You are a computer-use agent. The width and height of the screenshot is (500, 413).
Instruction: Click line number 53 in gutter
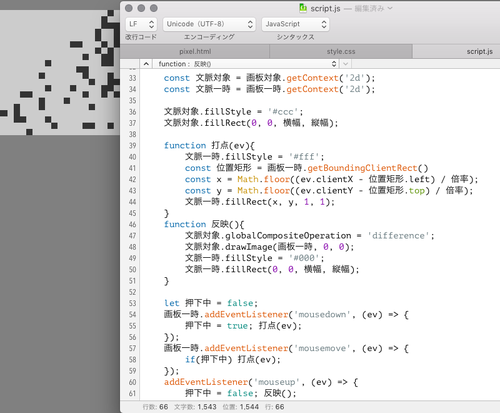click(x=132, y=303)
